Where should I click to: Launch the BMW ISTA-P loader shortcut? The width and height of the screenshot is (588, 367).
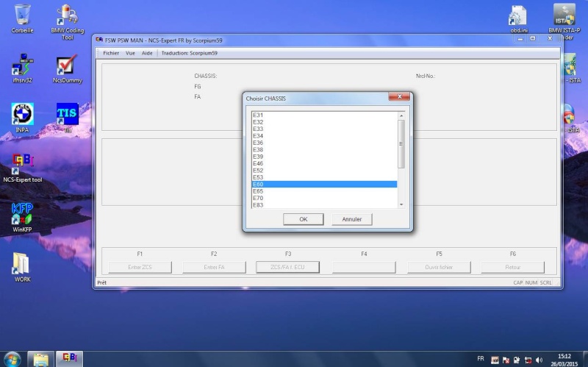[x=564, y=21]
